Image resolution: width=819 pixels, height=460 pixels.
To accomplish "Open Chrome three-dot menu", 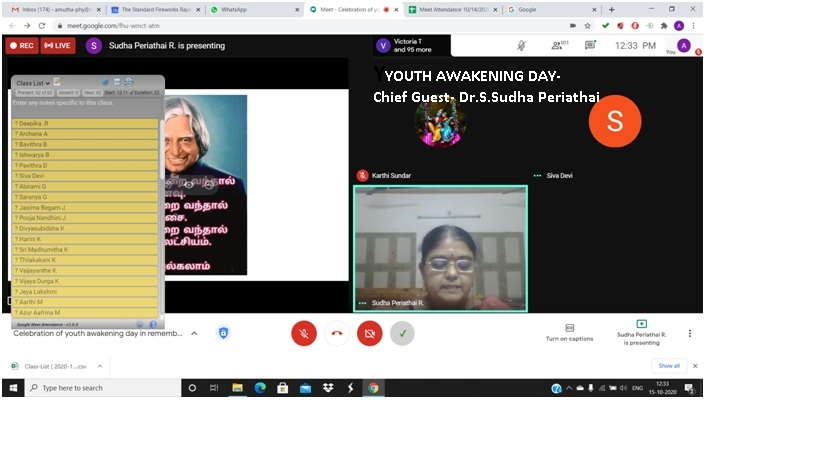I will point(693,26).
